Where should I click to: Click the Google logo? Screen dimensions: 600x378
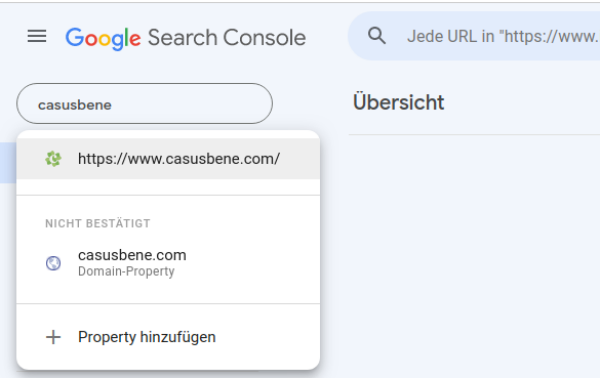(x=103, y=39)
